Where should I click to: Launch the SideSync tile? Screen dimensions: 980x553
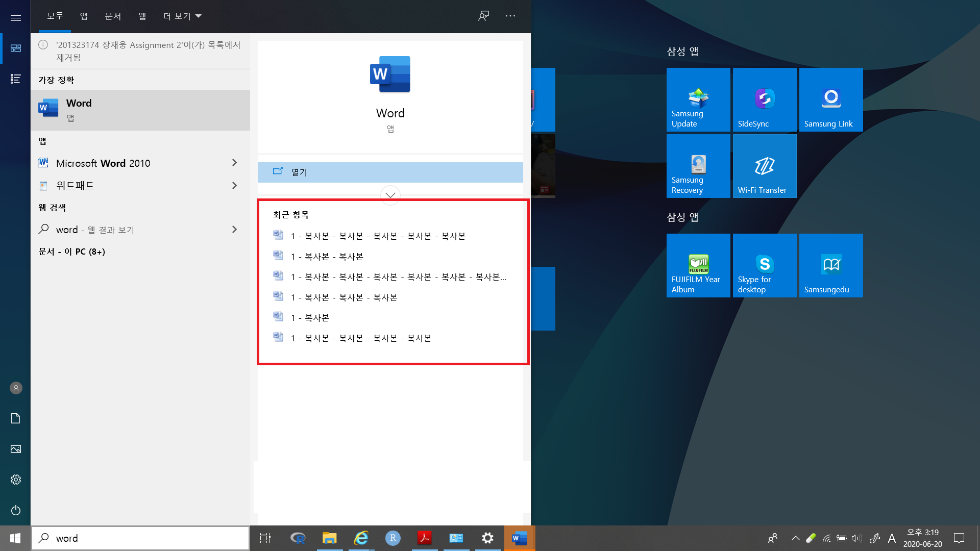click(x=764, y=99)
